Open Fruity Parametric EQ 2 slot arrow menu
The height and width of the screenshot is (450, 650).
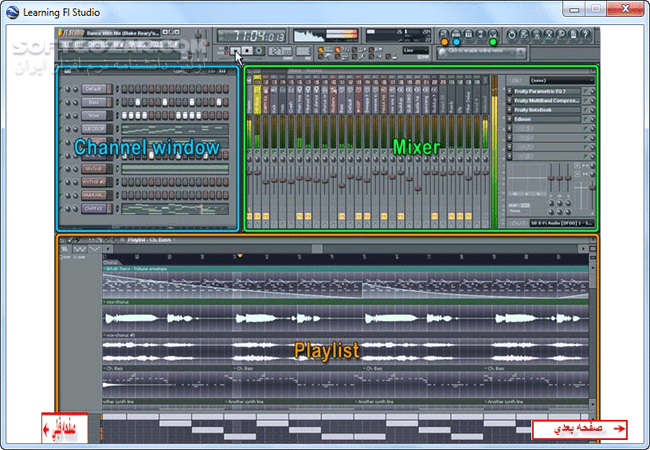[509, 91]
